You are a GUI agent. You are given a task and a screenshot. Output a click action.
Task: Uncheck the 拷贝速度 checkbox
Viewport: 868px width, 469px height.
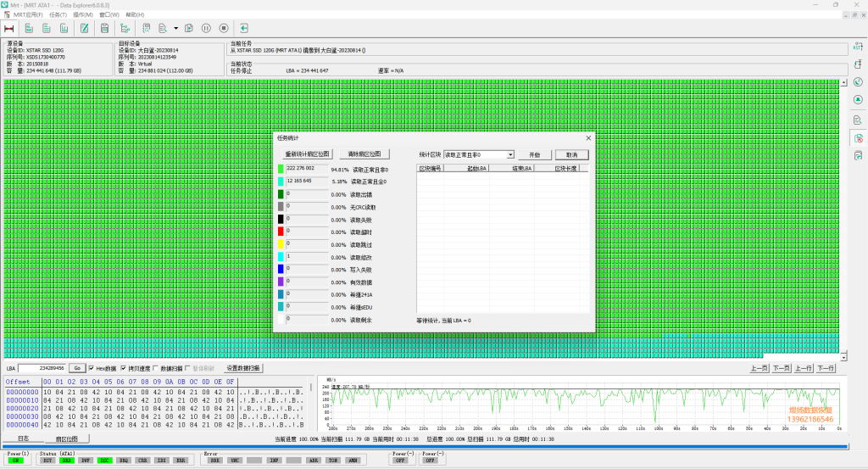tap(124, 368)
